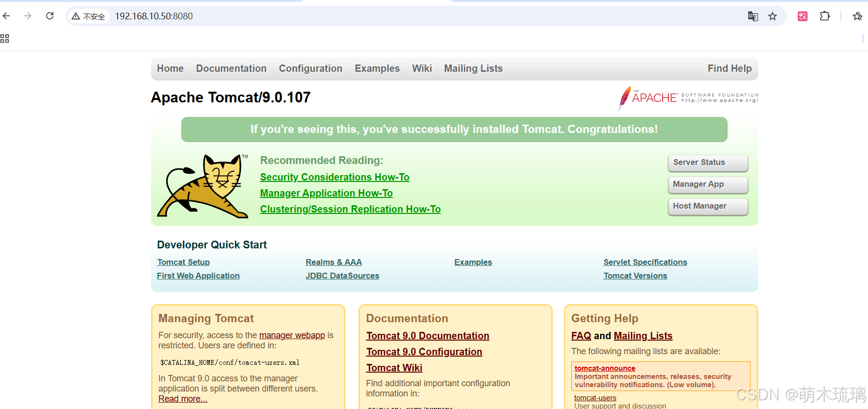Reload the page with refresh icon

pos(50,16)
